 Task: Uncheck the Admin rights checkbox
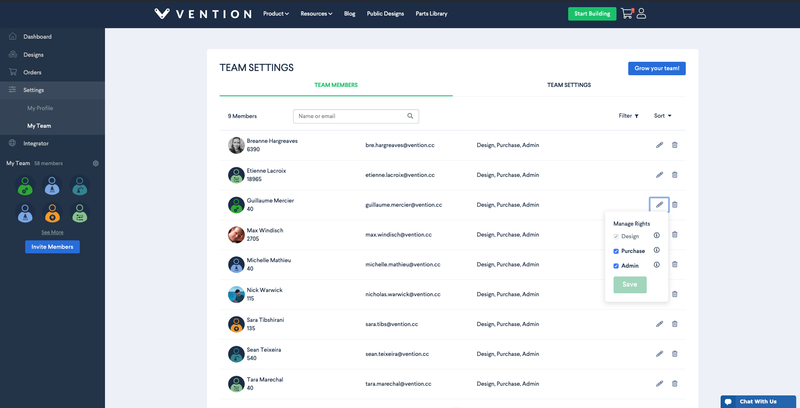(616, 266)
